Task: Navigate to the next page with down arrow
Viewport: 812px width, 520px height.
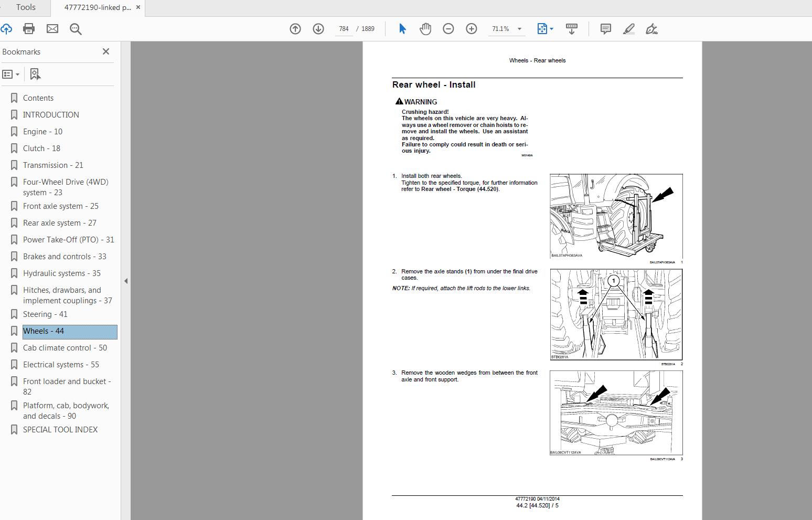Action: click(x=318, y=29)
